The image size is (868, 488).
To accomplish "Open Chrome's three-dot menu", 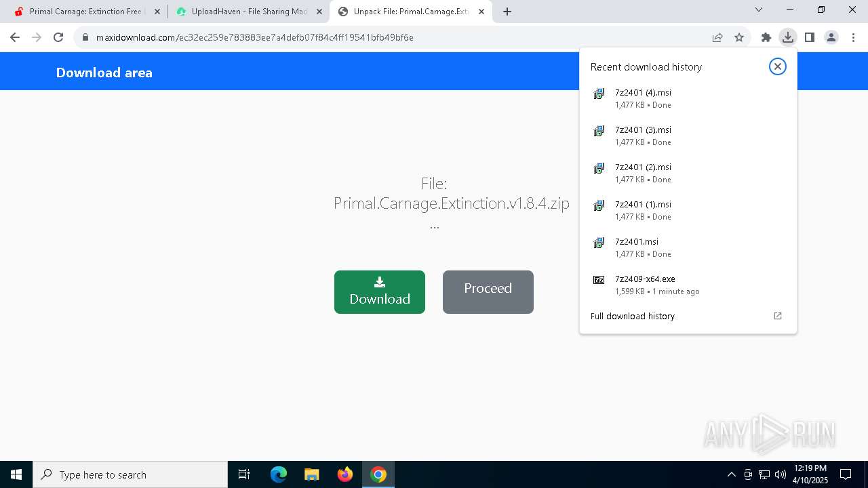I will [x=852, y=37].
